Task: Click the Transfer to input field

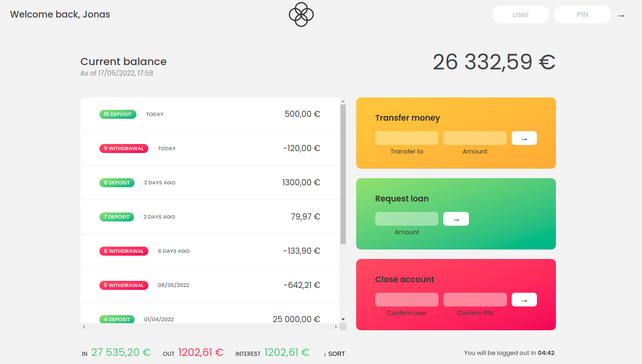Action: pyautogui.click(x=407, y=138)
